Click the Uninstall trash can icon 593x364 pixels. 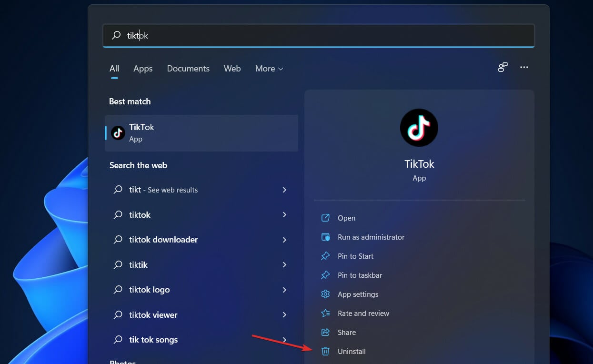click(325, 351)
